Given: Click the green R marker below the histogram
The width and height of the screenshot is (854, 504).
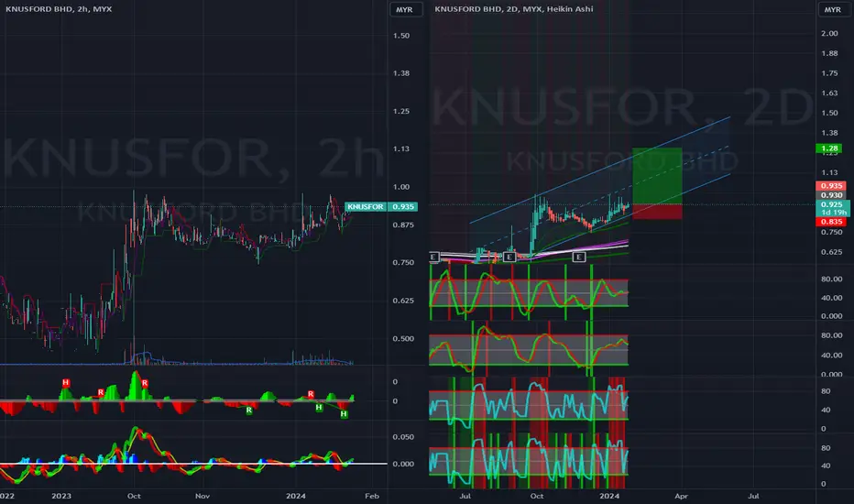Looking at the screenshot, I should click(x=249, y=411).
